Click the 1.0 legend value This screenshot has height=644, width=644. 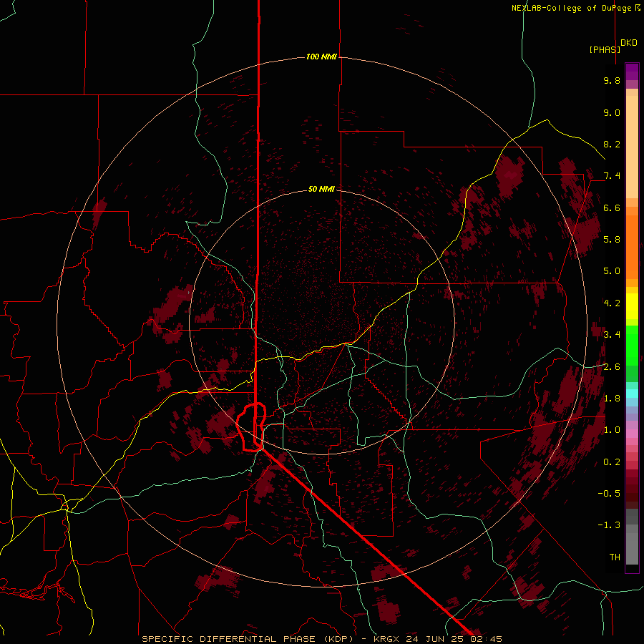tap(612, 429)
